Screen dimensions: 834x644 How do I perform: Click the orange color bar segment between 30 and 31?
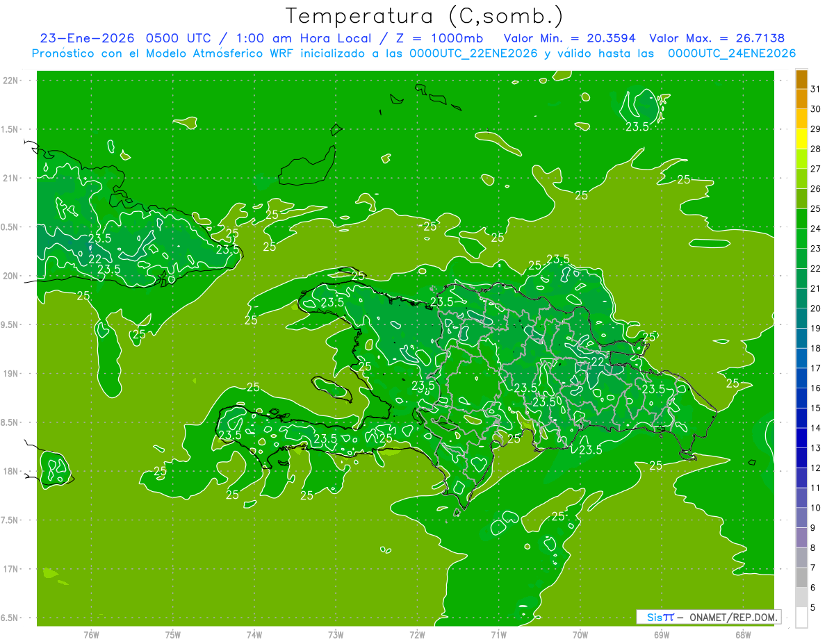(801, 99)
